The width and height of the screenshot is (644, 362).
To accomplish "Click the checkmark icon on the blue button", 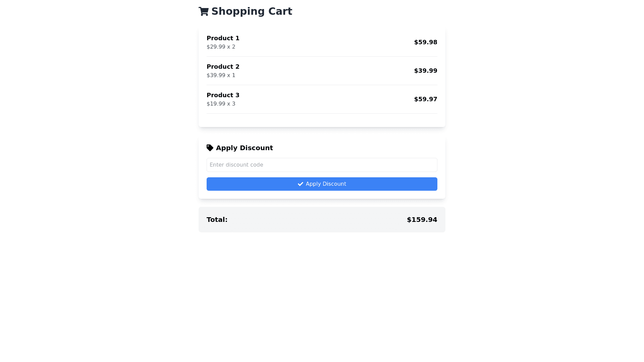I will (x=301, y=184).
